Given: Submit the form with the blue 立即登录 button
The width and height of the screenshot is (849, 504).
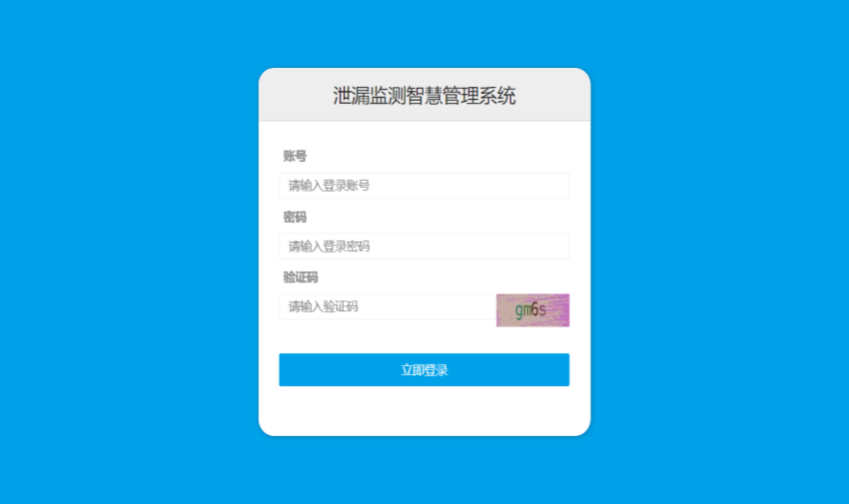Looking at the screenshot, I should [424, 370].
